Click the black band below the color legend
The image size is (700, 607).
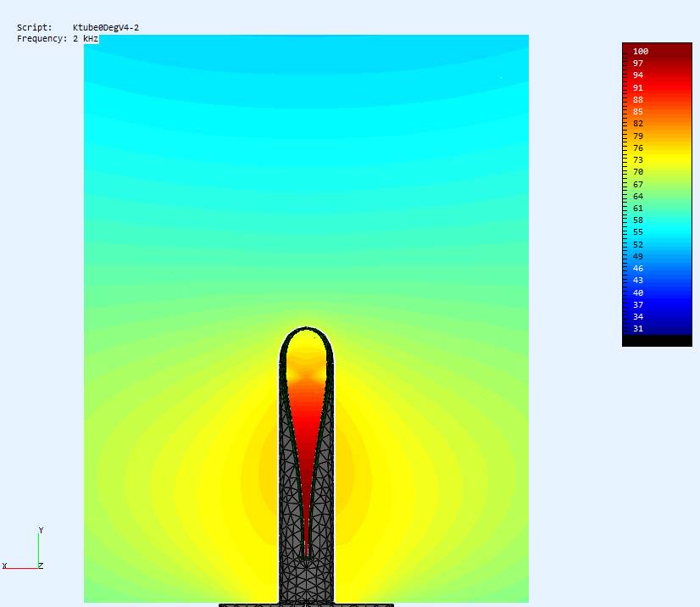point(657,340)
